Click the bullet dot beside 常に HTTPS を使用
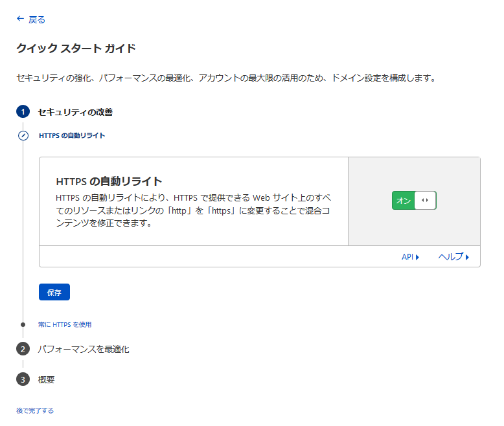Screen dimensions: 504x426 tap(23, 324)
